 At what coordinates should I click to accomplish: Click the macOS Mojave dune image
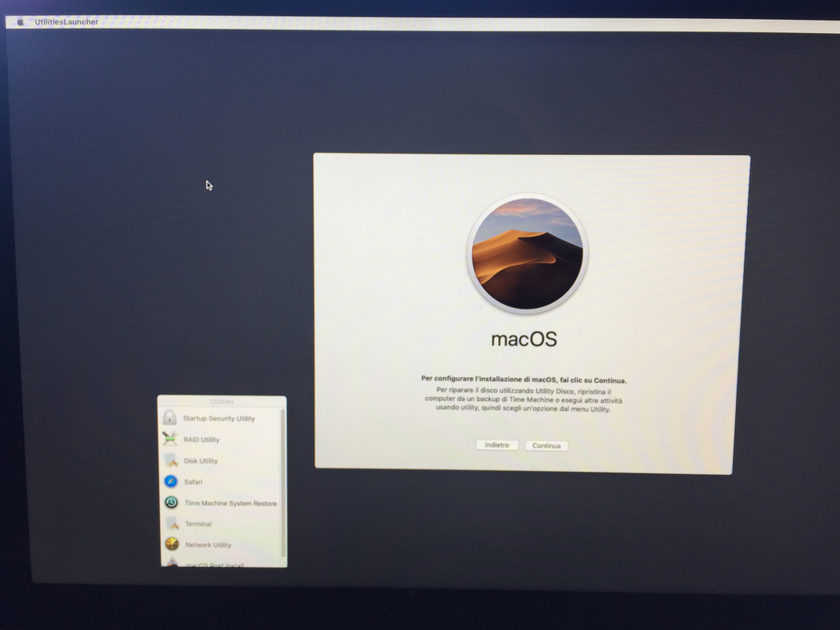coord(527,254)
